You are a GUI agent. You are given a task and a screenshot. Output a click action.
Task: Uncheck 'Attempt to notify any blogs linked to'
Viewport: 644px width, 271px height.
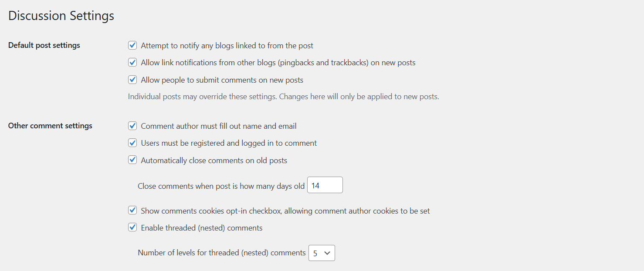(x=132, y=45)
